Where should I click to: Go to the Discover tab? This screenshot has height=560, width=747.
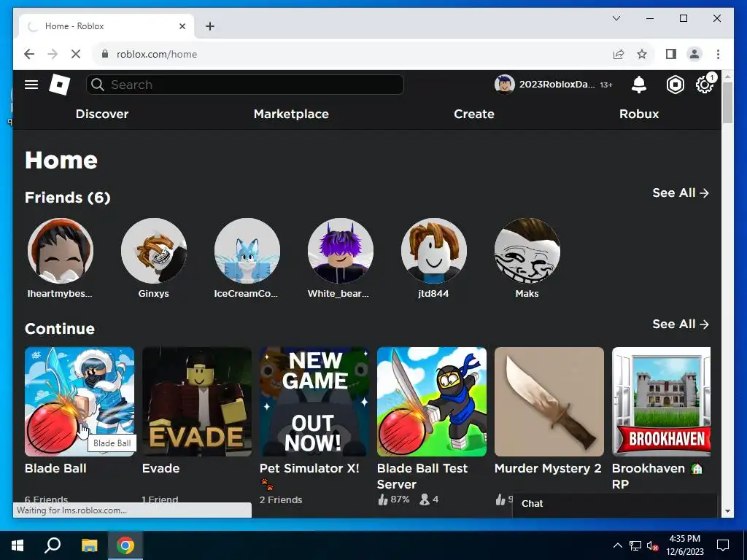click(x=102, y=114)
